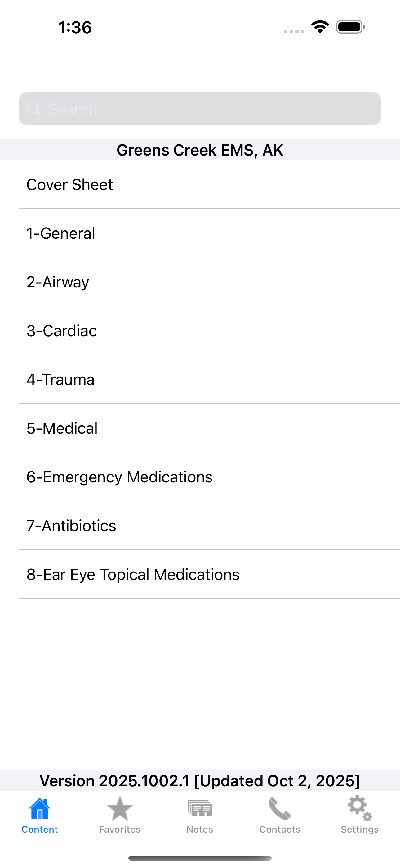
Task: Open the Notes tab icon
Action: click(200, 809)
